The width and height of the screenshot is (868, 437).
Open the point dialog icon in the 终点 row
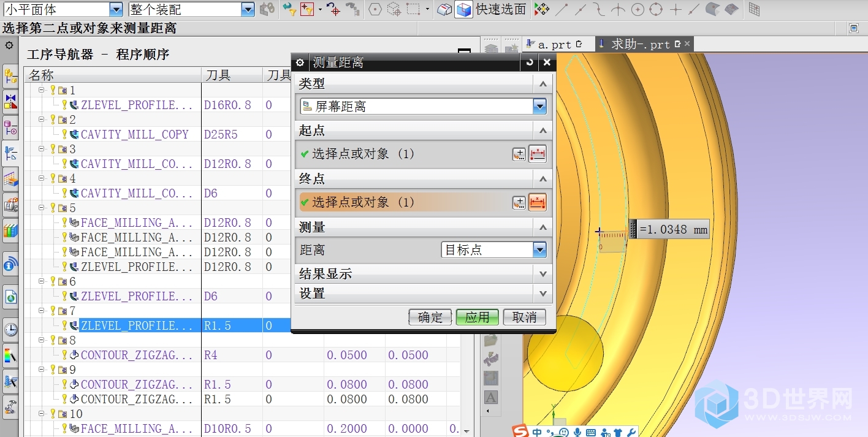click(519, 203)
